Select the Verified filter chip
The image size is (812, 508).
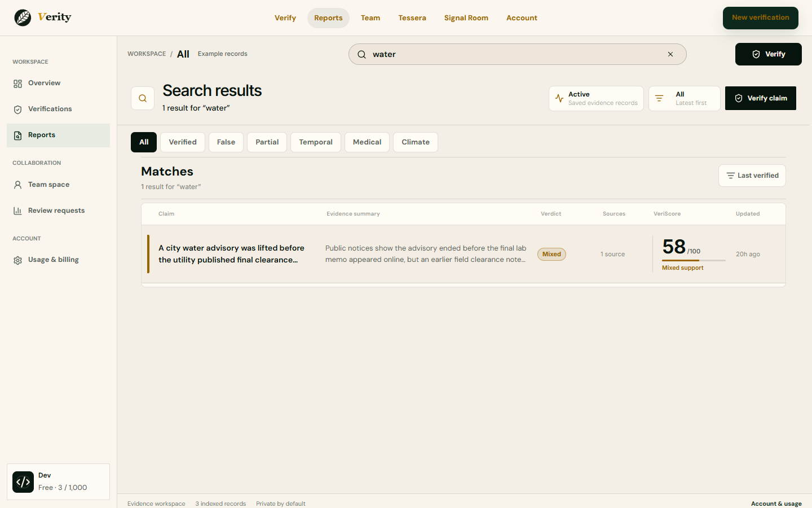pos(183,142)
